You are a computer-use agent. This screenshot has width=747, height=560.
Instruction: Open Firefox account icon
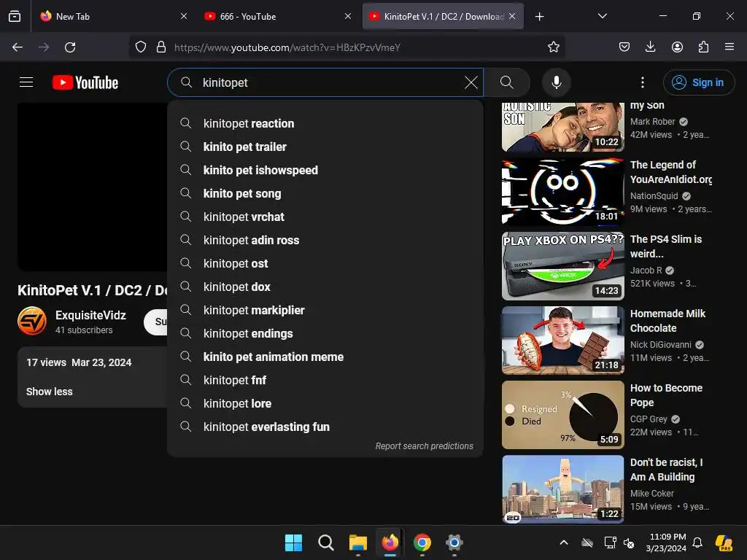pyautogui.click(x=677, y=47)
